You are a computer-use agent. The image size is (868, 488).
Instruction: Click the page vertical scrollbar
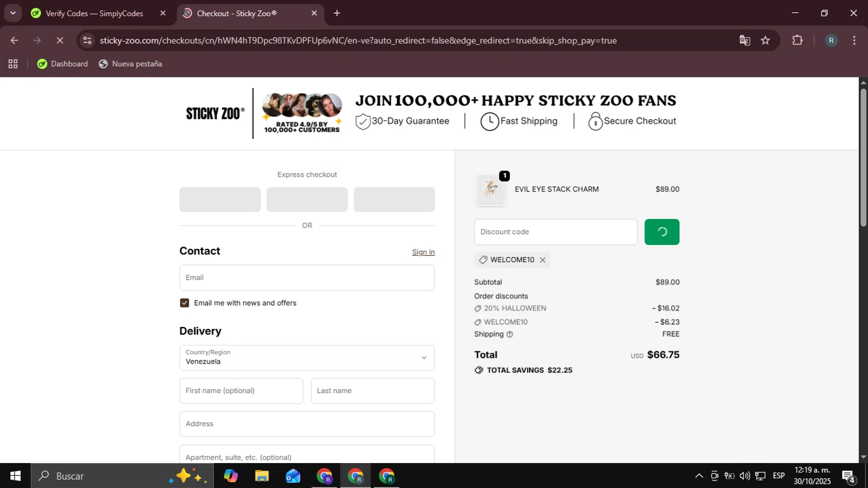(863, 157)
